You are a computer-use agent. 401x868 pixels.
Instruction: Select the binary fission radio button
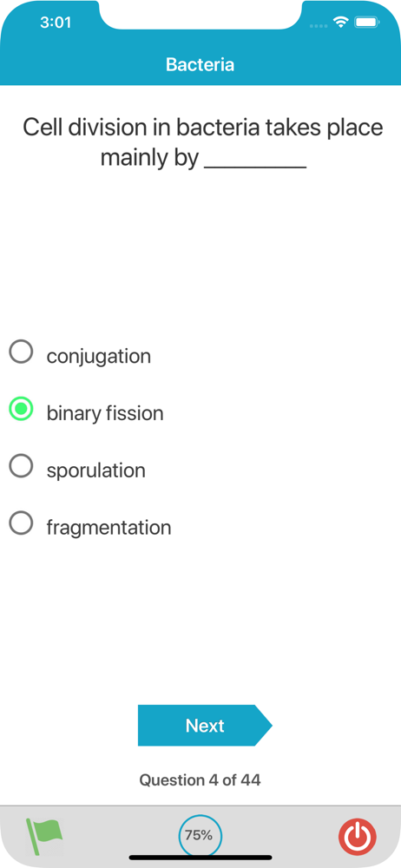(21, 409)
